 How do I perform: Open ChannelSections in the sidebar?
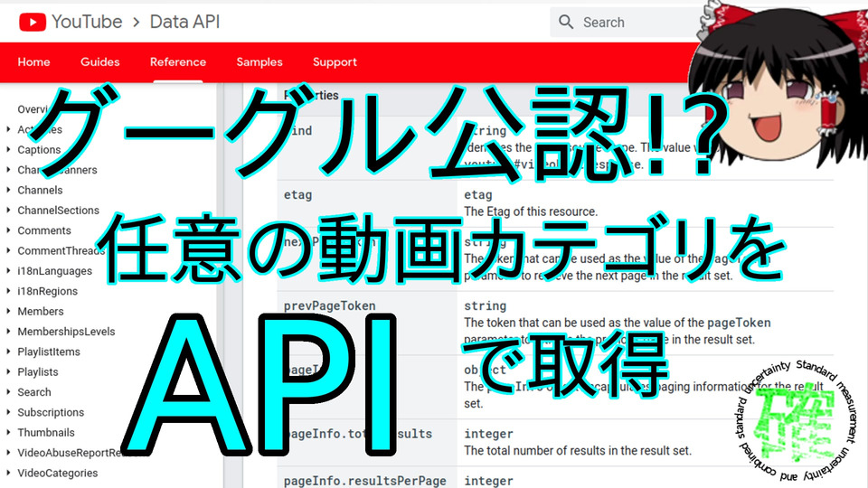coord(58,211)
